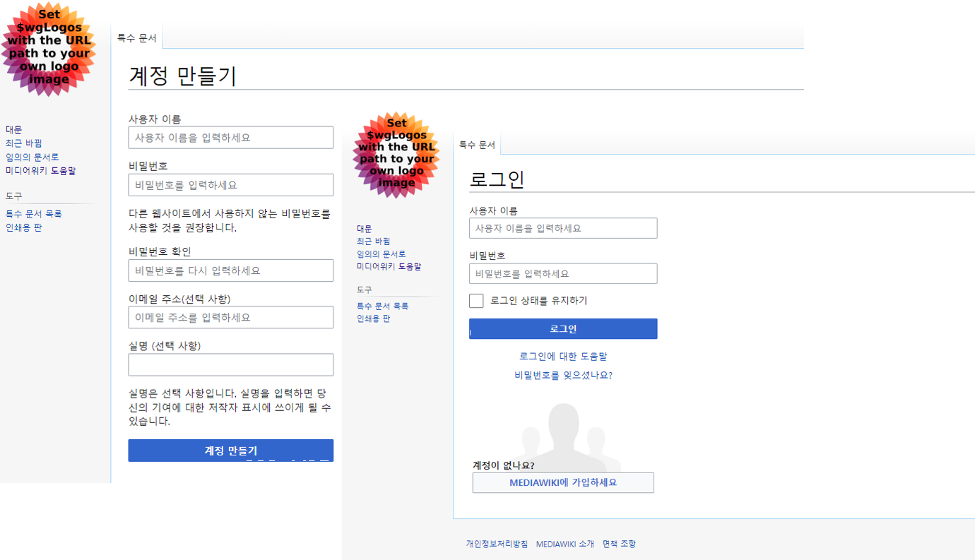975x560 pixels.
Task: Click the 이메일 주소 input field
Action: pos(230,318)
